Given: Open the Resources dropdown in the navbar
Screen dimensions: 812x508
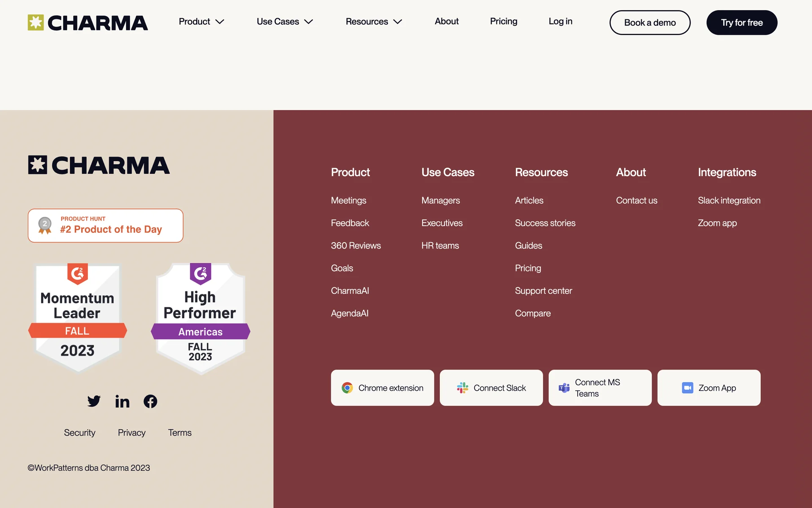Looking at the screenshot, I should tap(373, 22).
